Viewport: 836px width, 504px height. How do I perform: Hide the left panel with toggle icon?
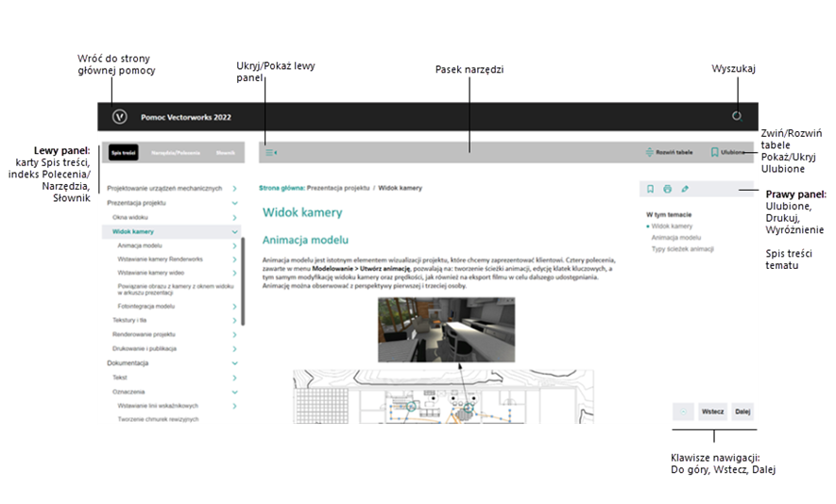pos(271,152)
